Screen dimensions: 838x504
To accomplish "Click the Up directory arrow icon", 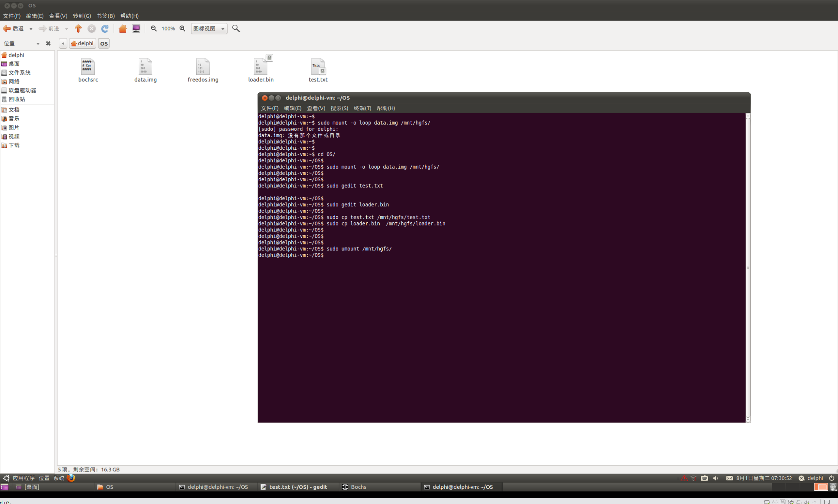I will 78,29.
